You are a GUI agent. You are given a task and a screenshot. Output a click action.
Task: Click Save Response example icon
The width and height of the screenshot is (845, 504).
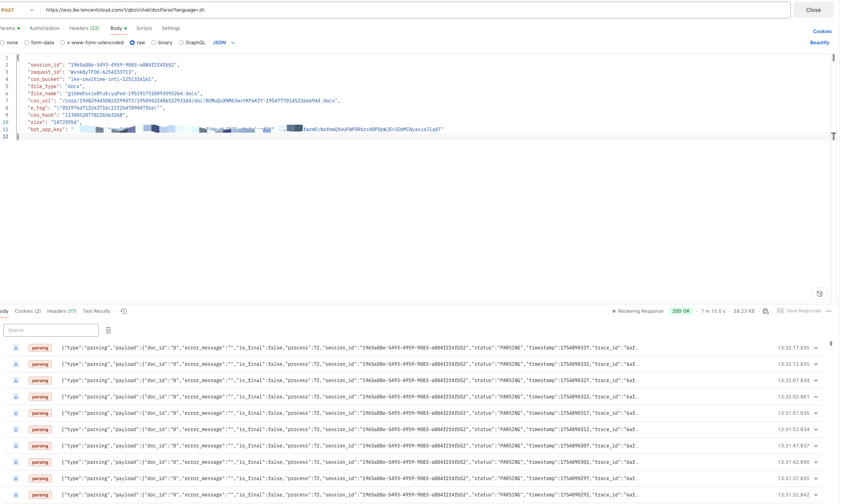coord(780,311)
